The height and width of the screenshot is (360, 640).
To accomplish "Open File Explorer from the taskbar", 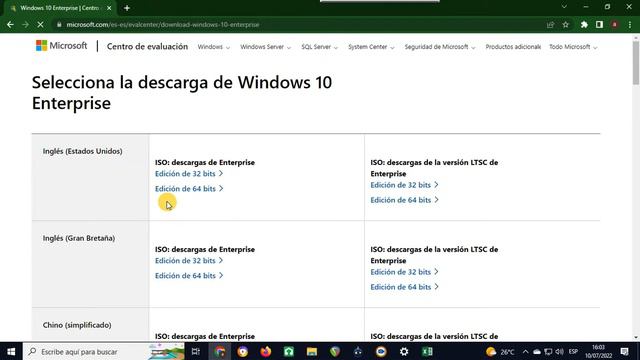I will click(312, 351).
